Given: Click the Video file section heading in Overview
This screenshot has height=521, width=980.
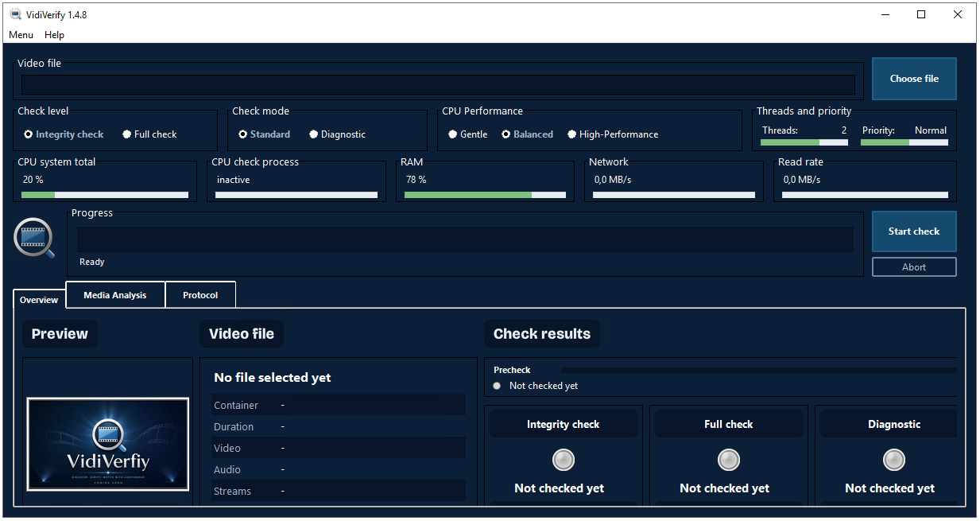Looking at the screenshot, I should pyautogui.click(x=242, y=334).
